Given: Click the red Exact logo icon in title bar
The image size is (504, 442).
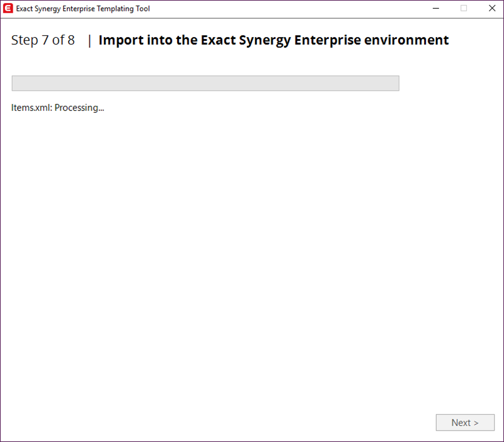Looking at the screenshot, I should 8,8.
